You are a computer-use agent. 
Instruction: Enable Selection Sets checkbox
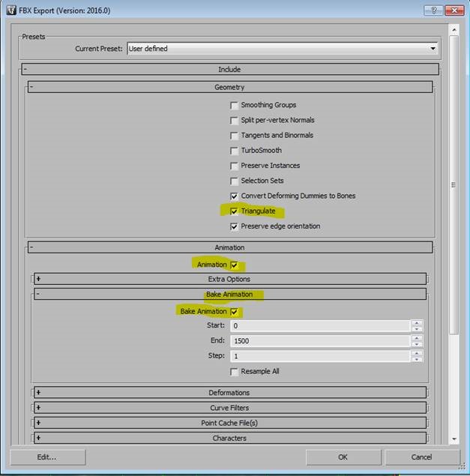[x=234, y=181]
